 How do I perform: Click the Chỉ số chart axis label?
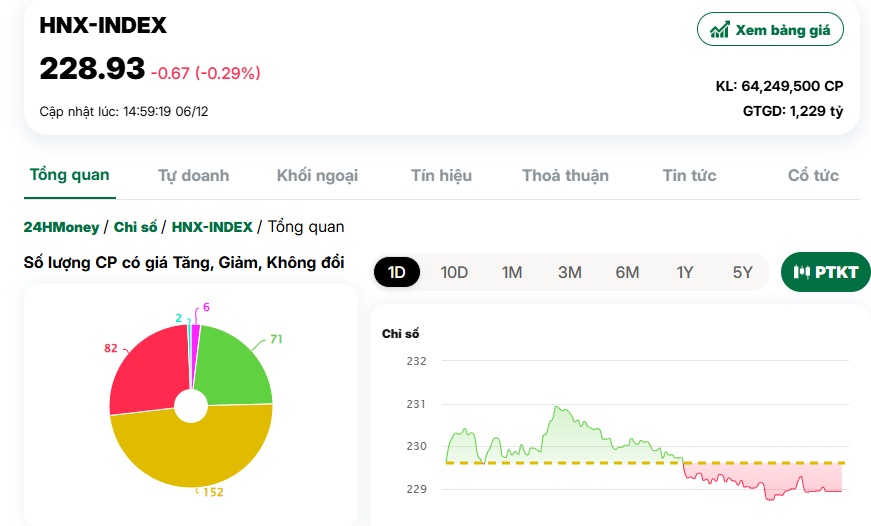pyautogui.click(x=401, y=334)
